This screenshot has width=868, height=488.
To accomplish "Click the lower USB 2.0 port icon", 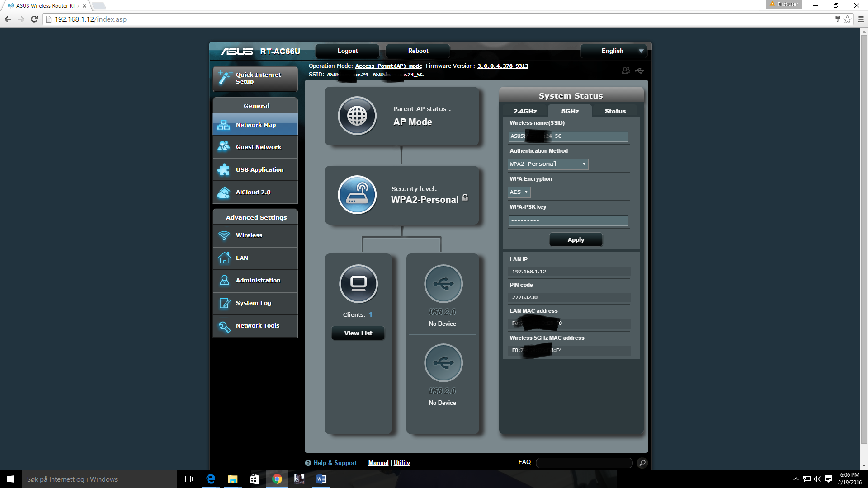I will (x=443, y=363).
